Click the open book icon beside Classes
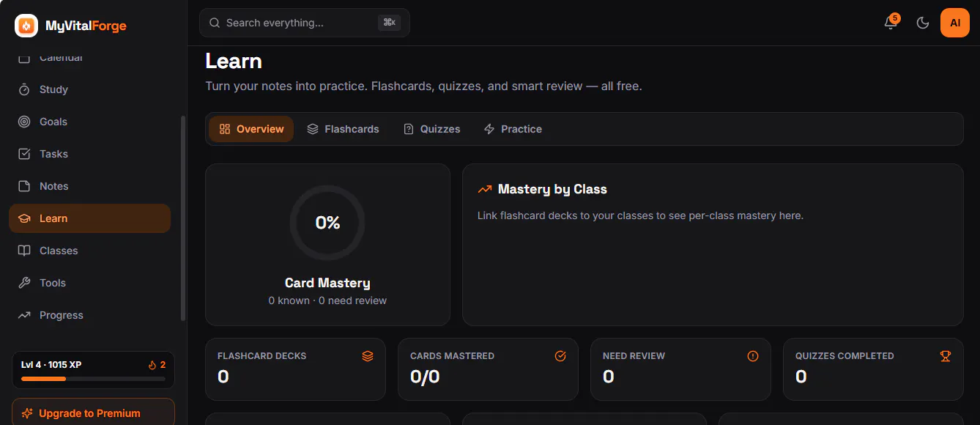 tap(24, 251)
